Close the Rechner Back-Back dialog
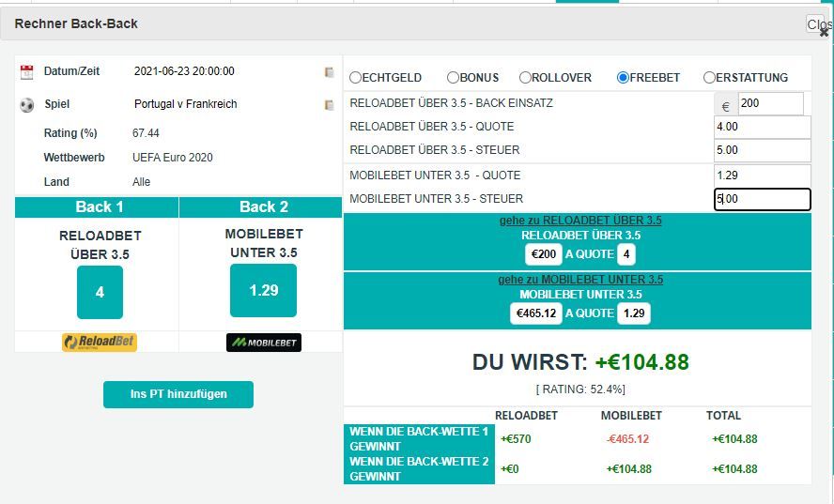Viewport: 834px width, 504px height. coord(820,25)
